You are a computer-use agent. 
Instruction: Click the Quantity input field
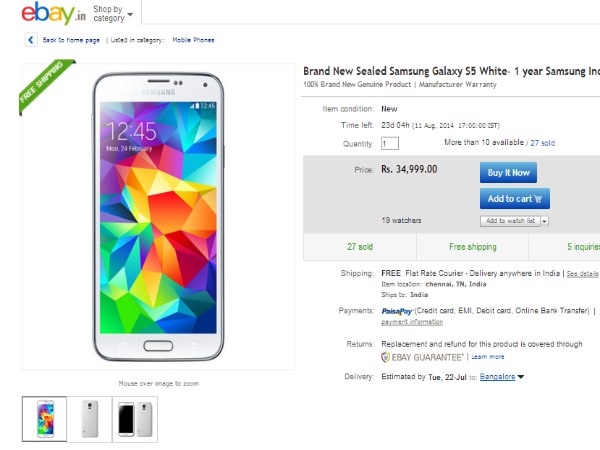pos(390,143)
